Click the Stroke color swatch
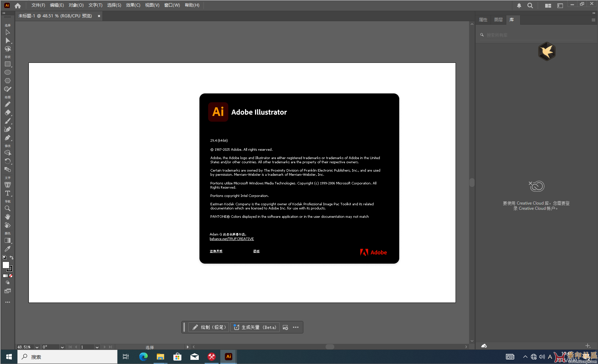 coord(10,269)
